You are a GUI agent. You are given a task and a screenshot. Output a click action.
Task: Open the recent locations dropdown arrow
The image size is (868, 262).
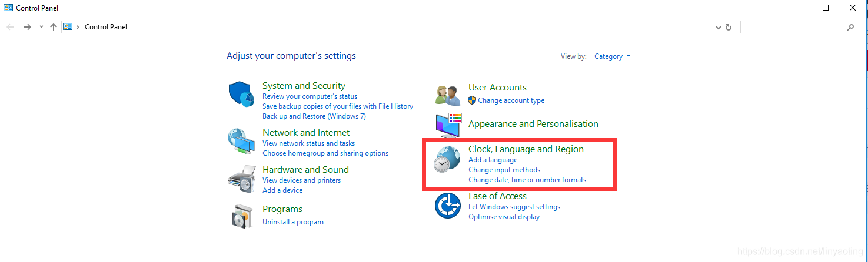click(x=41, y=27)
